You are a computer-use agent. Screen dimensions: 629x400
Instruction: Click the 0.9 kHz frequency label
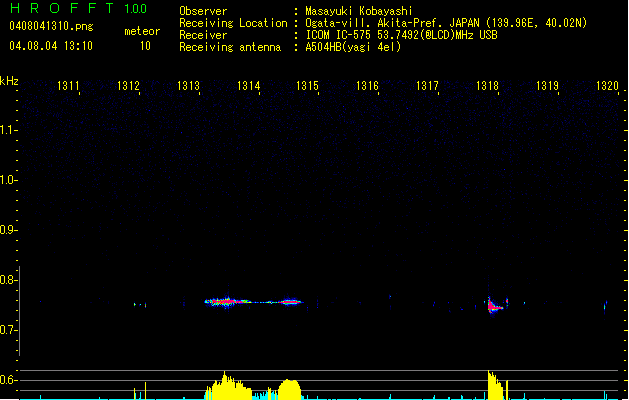coord(8,230)
